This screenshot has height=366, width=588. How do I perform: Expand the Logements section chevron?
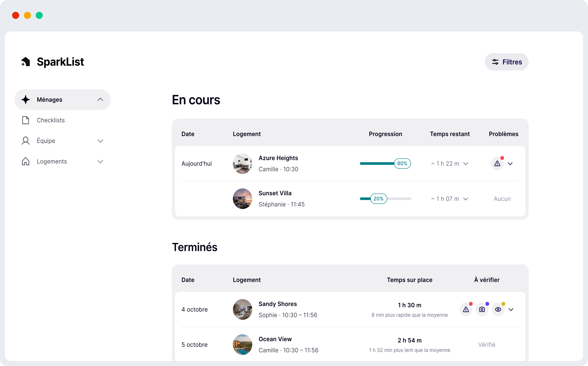(100, 161)
